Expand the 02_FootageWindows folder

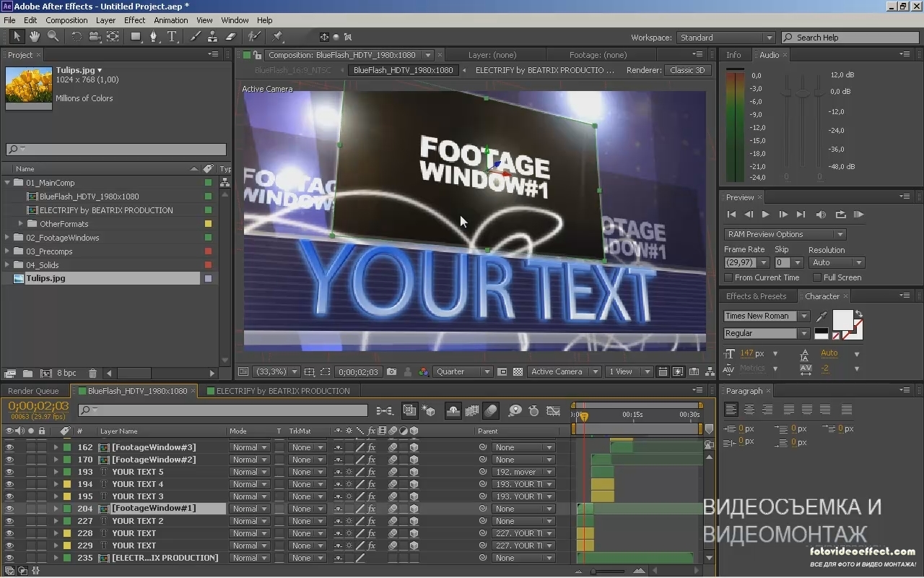point(8,238)
